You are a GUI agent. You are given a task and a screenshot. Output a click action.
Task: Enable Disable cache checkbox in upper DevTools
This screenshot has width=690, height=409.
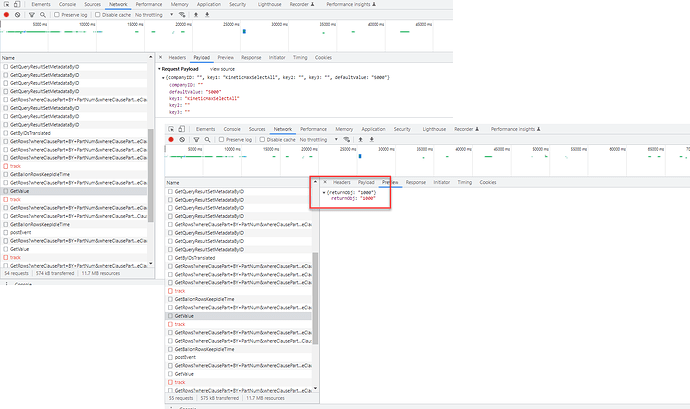point(98,15)
